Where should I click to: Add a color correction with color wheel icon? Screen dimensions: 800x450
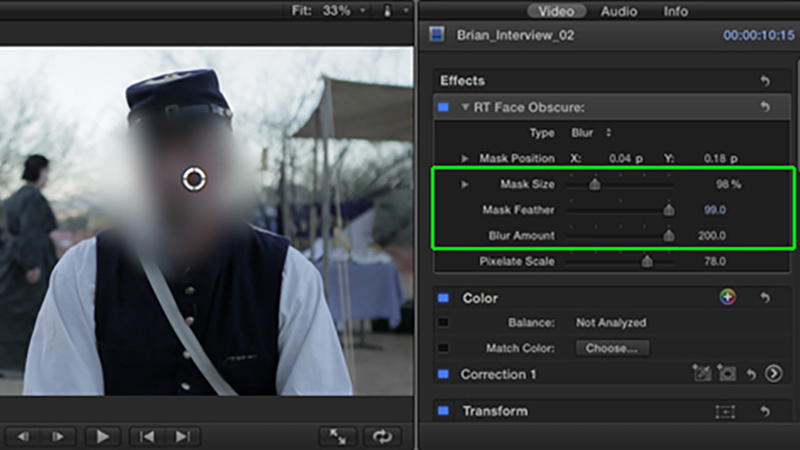click(727, 298)
